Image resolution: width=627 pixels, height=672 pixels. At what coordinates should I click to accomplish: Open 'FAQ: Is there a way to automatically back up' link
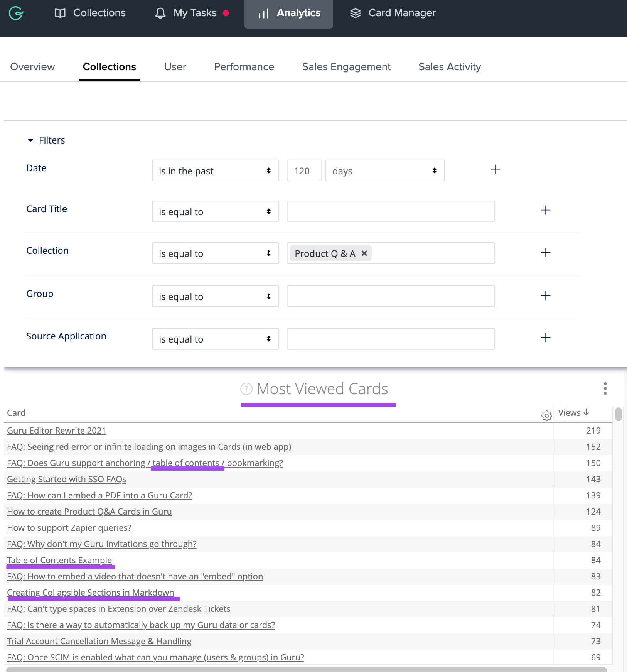pyautogui.click(x=141, y=625)
